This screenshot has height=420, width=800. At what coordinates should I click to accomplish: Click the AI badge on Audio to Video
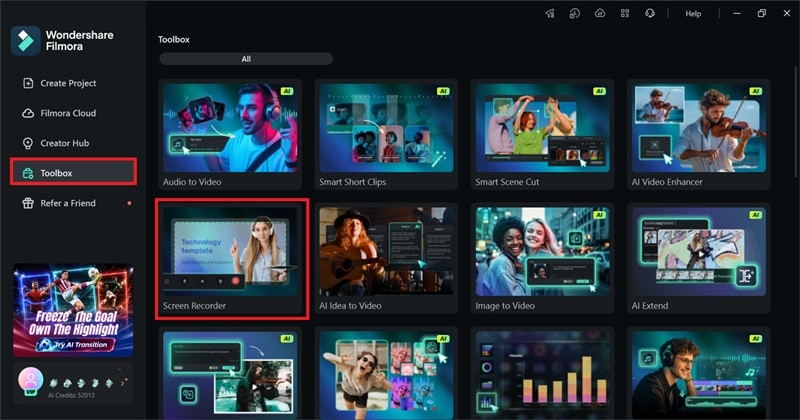tap(287, 91)
